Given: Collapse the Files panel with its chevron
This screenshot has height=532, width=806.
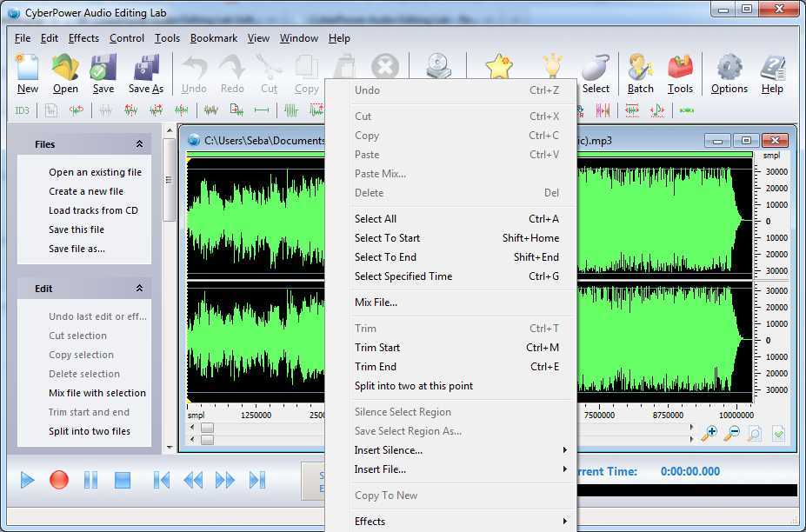Looking at the screenshot, I should 137,143.
